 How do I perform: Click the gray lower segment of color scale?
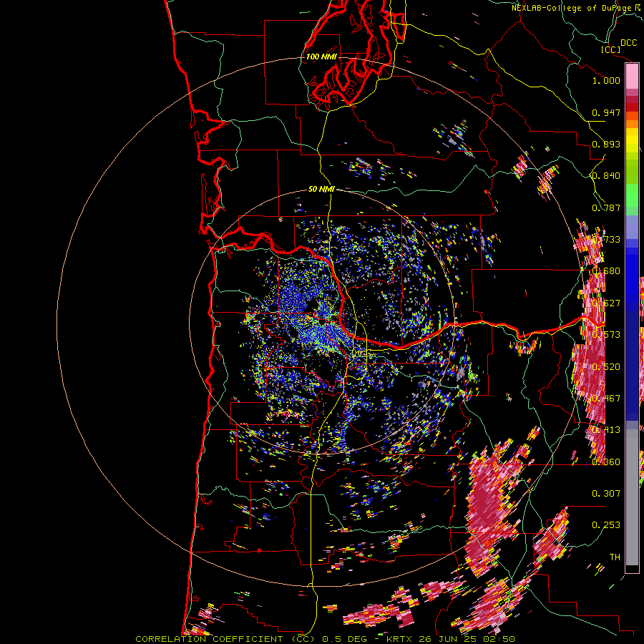point(632,497)
